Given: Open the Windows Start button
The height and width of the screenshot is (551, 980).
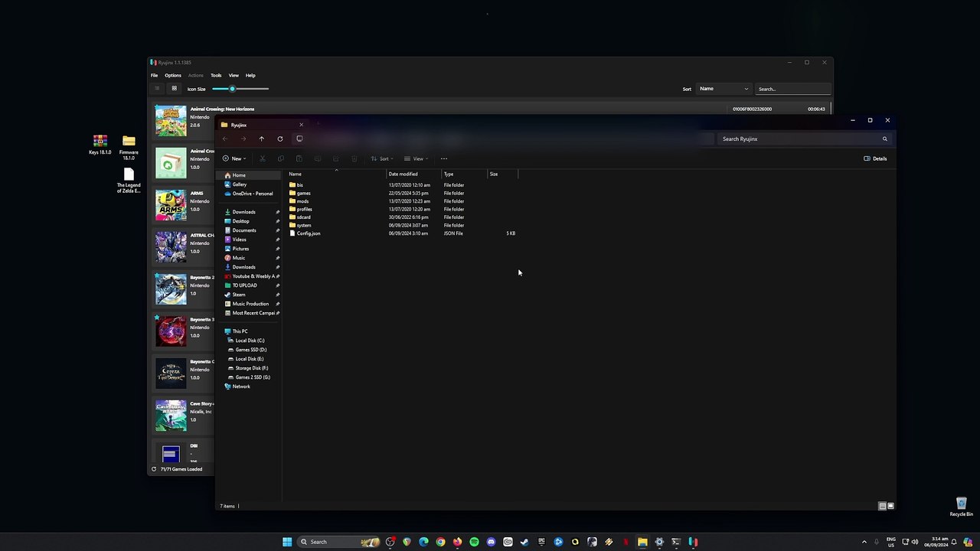Looking at the screenshot, I should 287,542.
